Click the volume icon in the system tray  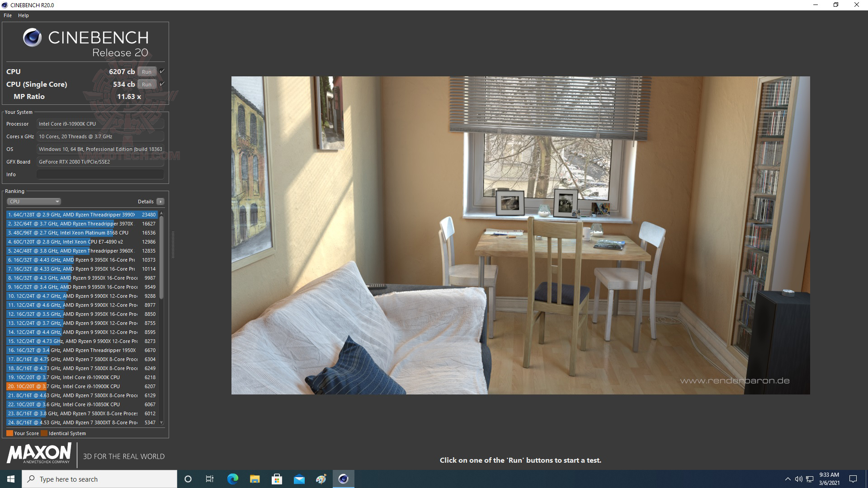tap(798, 479)
